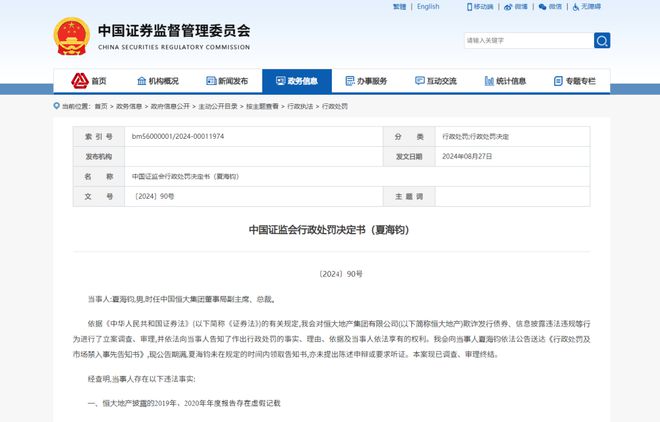Click the document icon beside 办事服务

point(350,81)
